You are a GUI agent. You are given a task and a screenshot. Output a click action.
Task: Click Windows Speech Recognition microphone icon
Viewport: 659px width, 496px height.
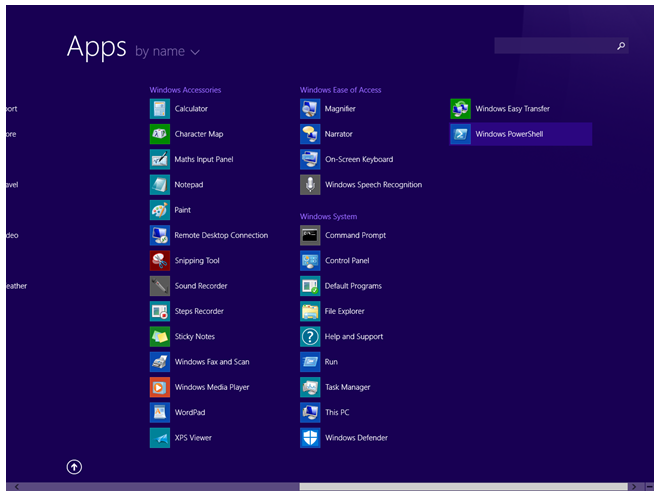(x=310, y=185)
